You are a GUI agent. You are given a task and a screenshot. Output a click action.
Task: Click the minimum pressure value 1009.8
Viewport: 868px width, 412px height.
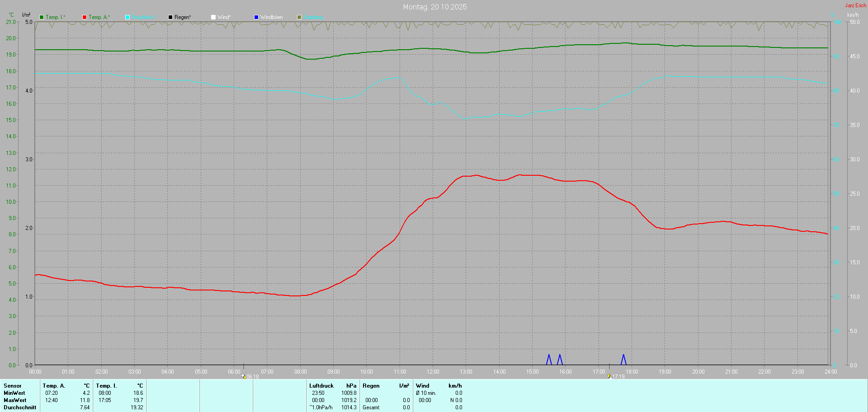point(349,393)
